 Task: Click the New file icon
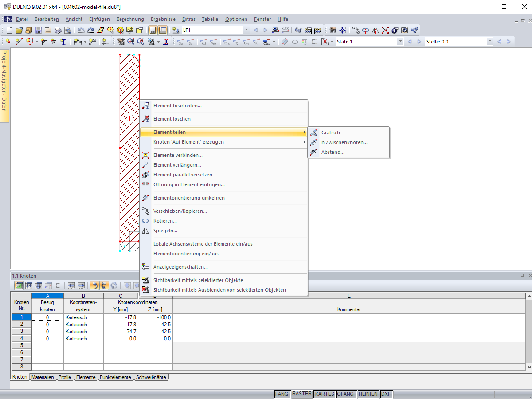[x=9, y=30]
